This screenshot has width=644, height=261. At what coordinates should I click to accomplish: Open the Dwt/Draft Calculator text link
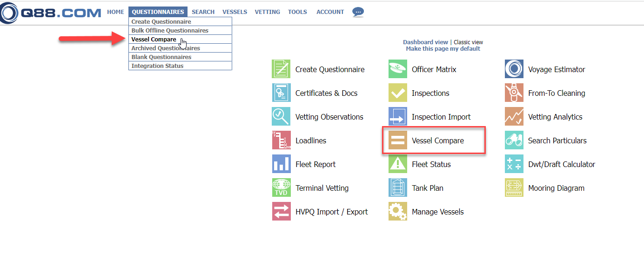coord(562,164)
